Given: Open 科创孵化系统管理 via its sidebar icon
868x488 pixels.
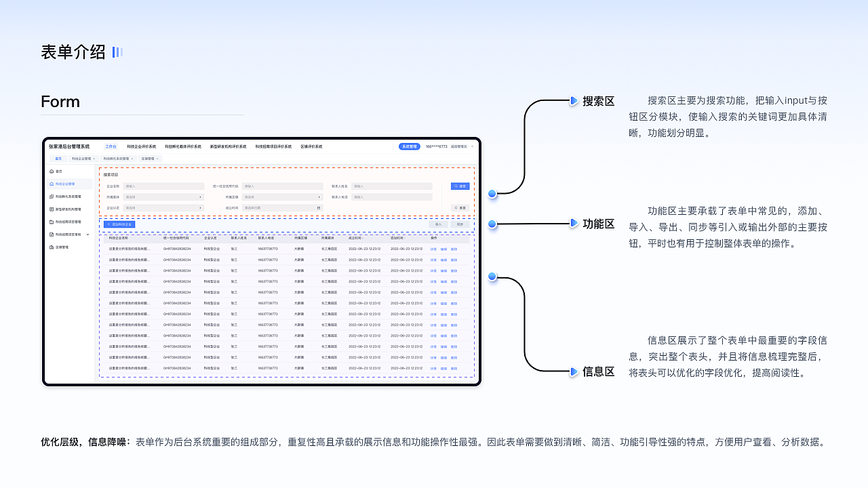Looking at the screenshot, I should pyautogui.click(x=52, y=197).
